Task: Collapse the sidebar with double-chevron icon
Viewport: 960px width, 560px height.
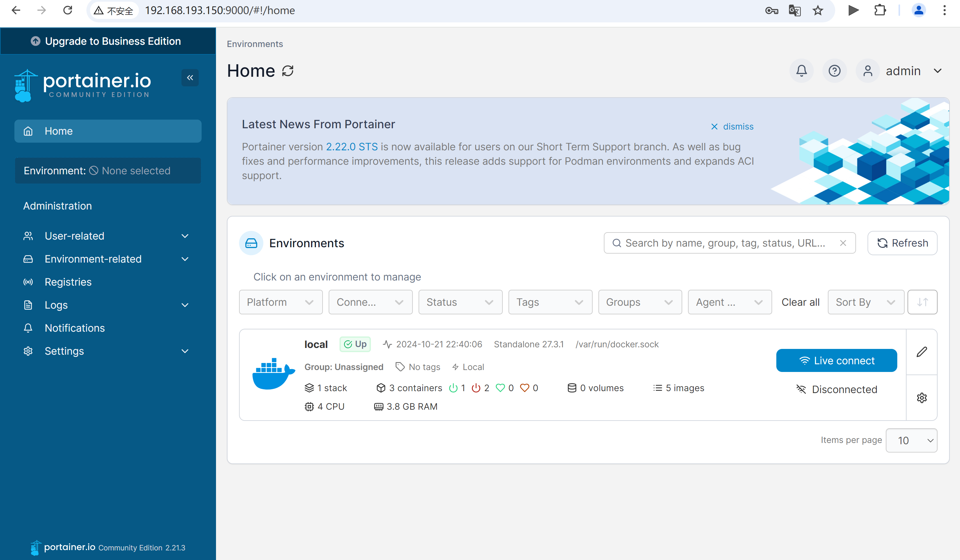Action: pos(190,78)
